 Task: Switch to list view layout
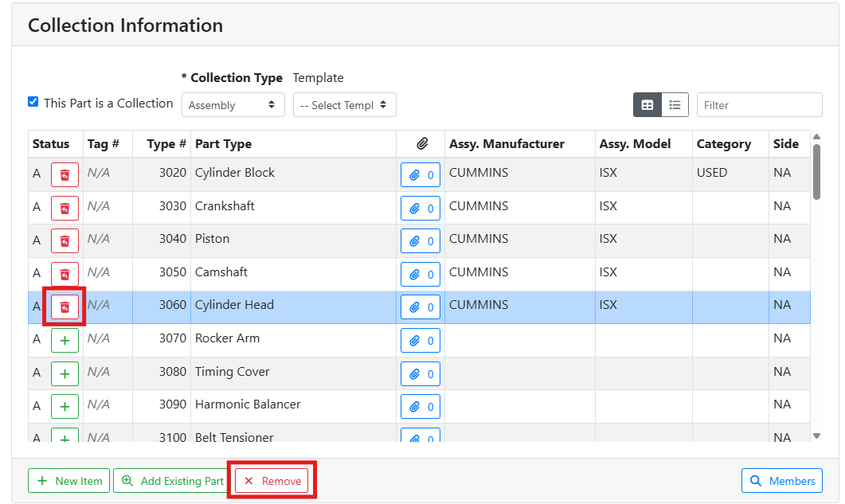coord(675,105)
